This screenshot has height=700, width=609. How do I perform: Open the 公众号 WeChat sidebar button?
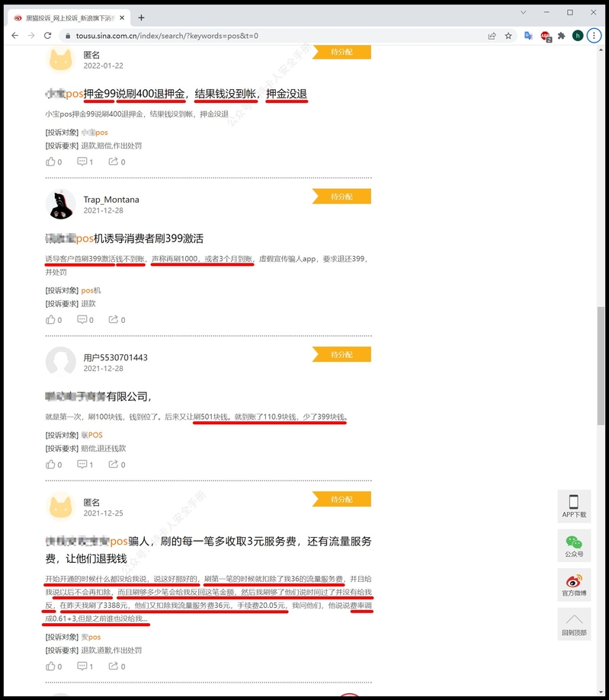[574, 545]
